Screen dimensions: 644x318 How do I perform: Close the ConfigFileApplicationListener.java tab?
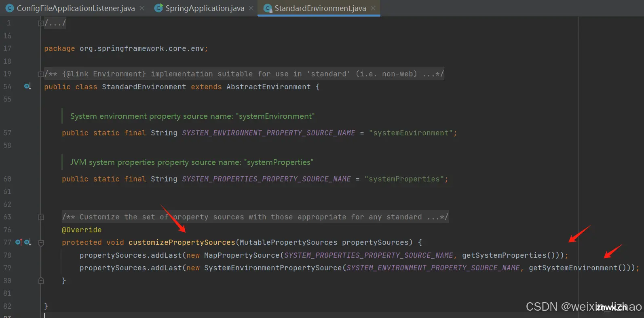coord(142,8)
